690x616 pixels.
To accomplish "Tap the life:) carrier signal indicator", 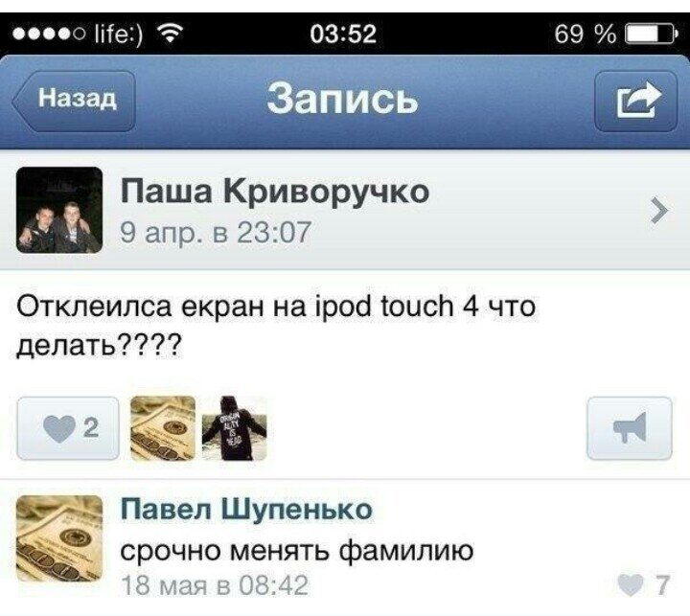I will pyautogui.click(x=77, y=34).
